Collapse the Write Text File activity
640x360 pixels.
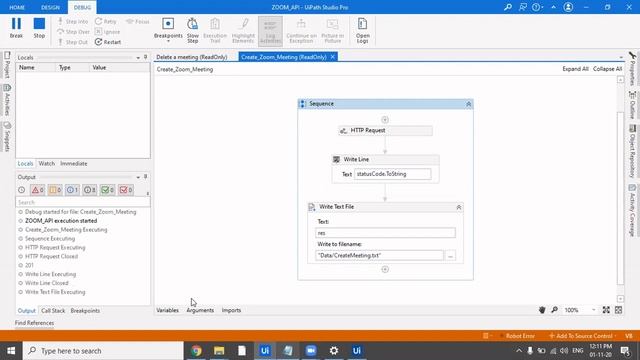pyautogui.click(x=459, y=207)
